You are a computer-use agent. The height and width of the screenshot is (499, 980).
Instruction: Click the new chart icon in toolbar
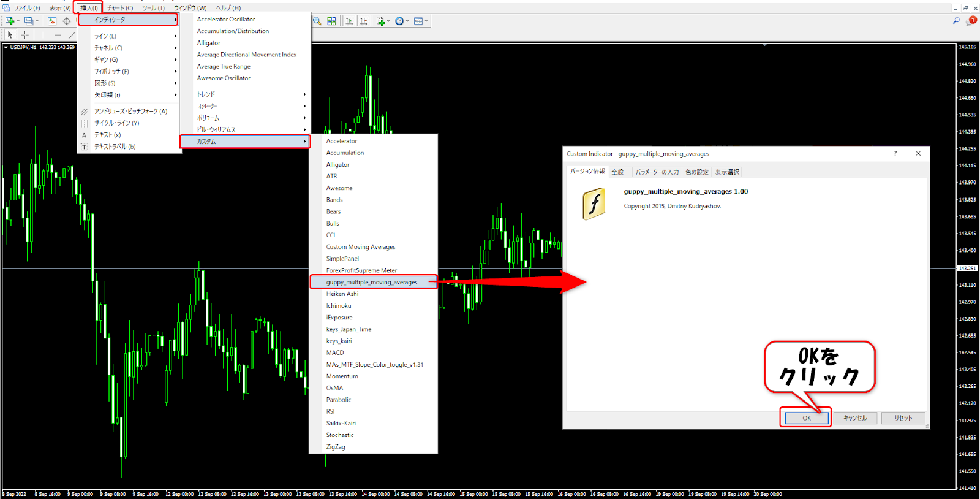tap(10, 21)
